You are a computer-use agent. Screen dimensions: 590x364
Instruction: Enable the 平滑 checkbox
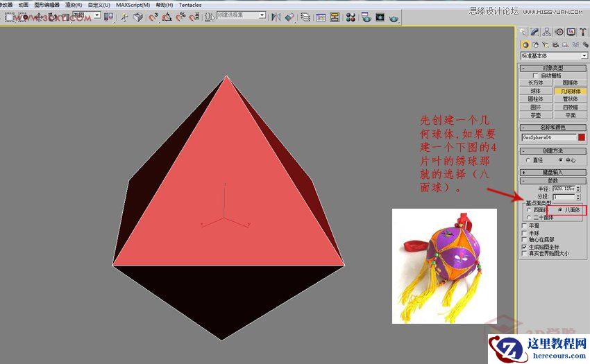524,225
